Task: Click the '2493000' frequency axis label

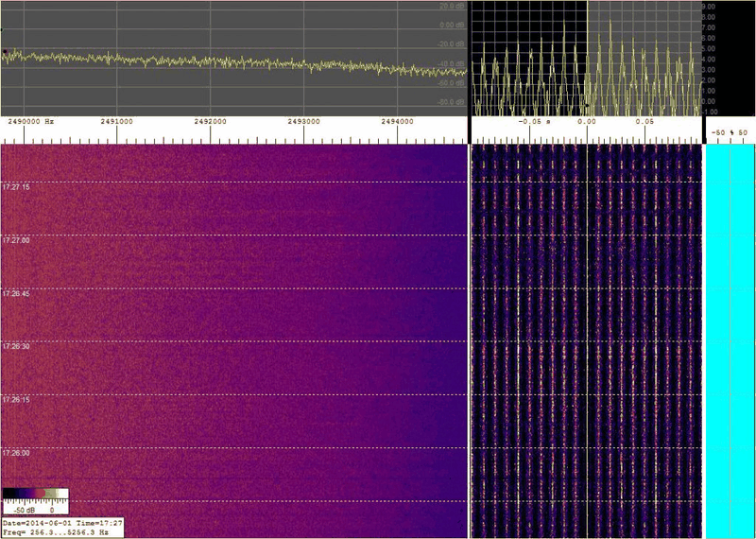Action: (303, 122)
